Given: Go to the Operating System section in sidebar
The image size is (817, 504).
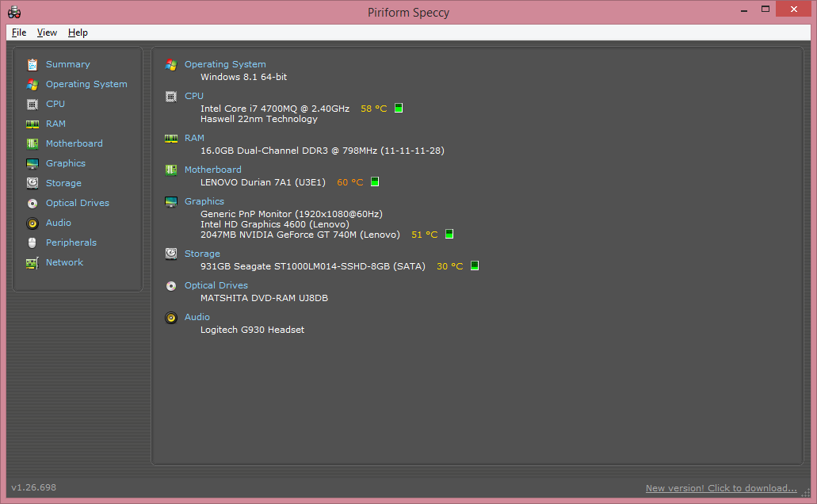Looking at the screenshot, I should (x=86, y=84).
